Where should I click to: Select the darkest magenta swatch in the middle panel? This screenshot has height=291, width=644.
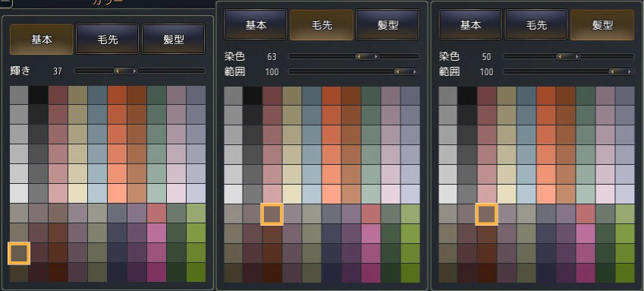tap(371, 274)
